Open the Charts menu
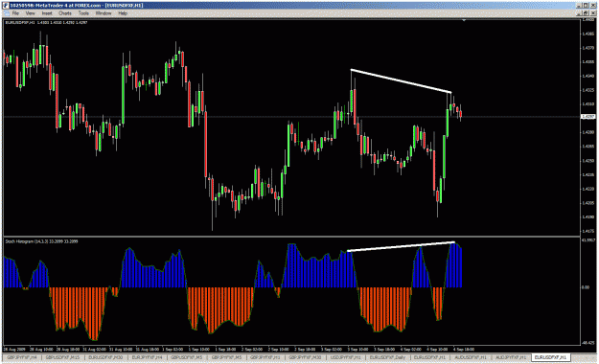Viewport: 599px width, 364px height. point(65,13)
